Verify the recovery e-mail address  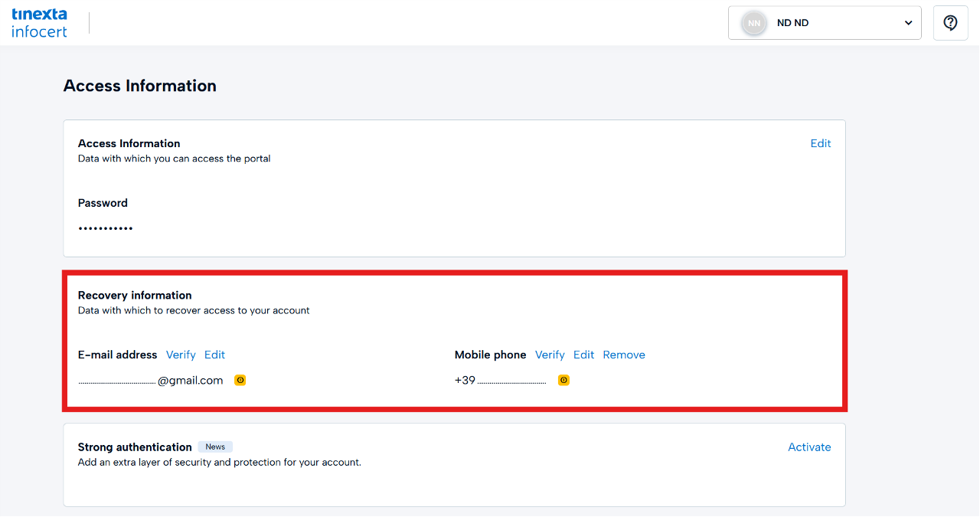[181, 355]
